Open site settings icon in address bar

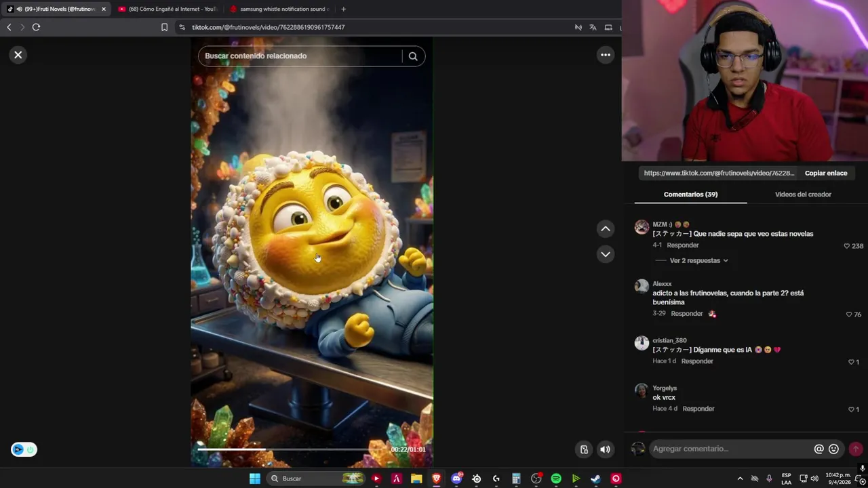pos(182,27)
